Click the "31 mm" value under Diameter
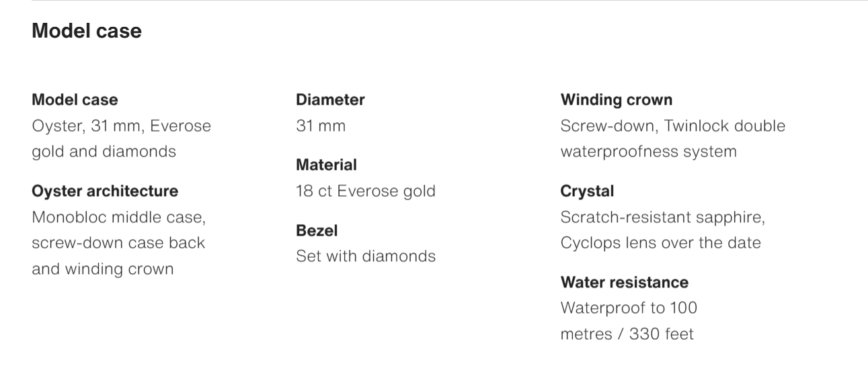This screenshot has width=868, height=366. [321, 126]
